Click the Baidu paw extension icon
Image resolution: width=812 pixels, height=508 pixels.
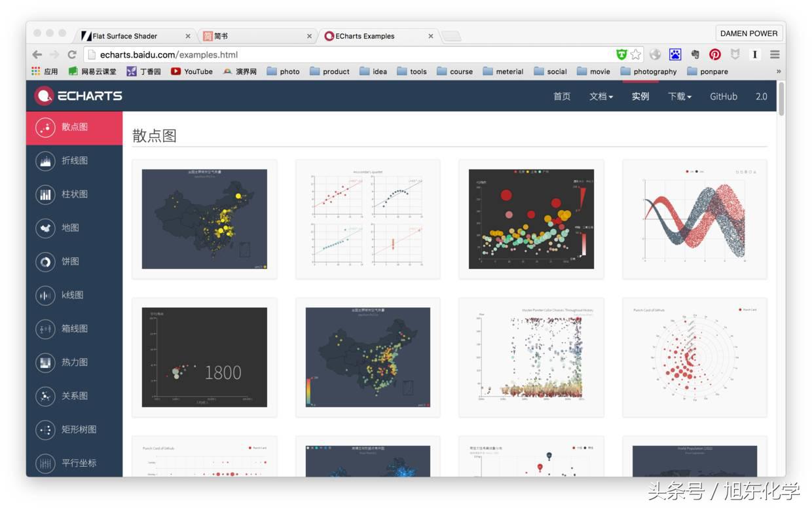[x=675, y=54]
